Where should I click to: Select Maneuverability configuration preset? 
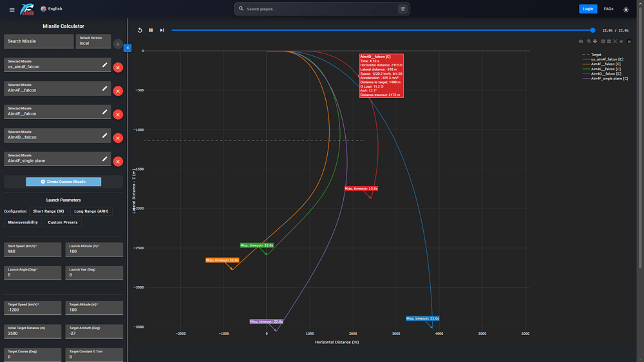[x=23, y=222]
